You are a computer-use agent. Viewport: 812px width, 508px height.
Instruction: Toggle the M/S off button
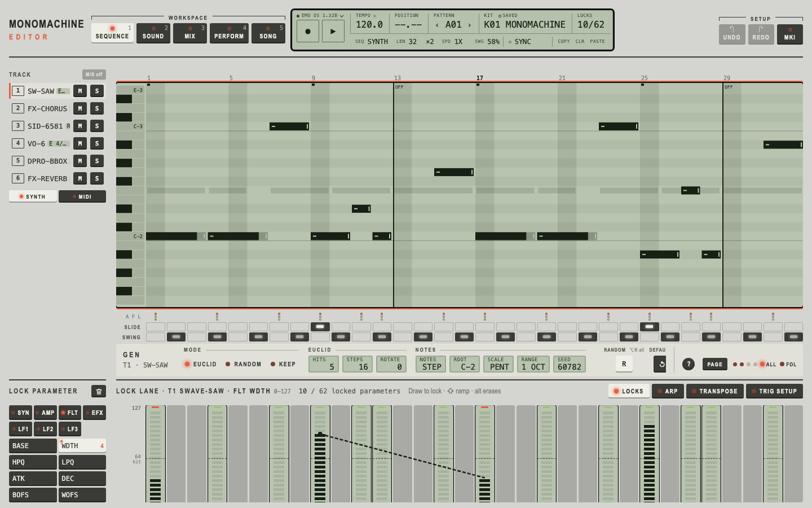coord(94,75)
